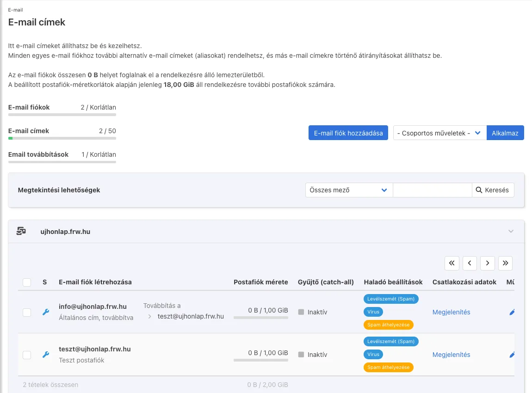This screenshot has height=393, width=532.
Task: Go to next page arrow
Action: (488, 263)
